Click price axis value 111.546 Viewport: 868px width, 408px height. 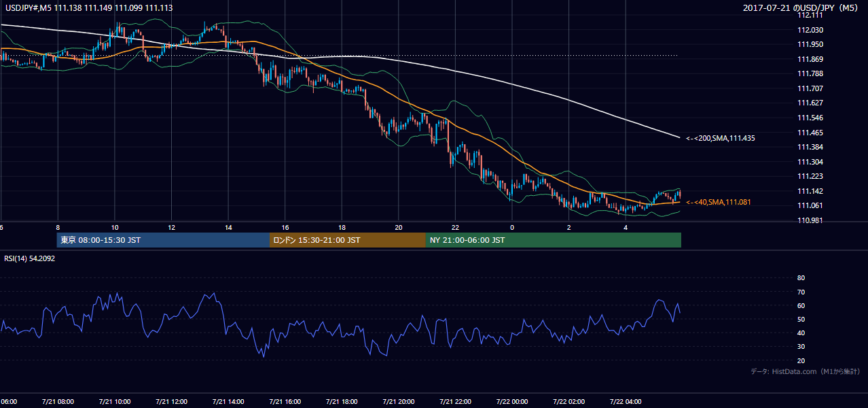pyautogui.click(x=810, y=118)
